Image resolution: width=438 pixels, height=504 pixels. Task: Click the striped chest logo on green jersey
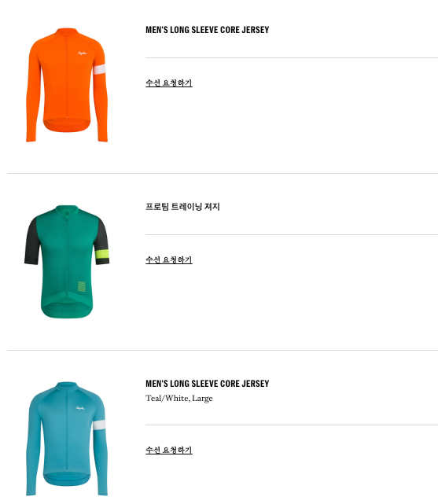82,286
